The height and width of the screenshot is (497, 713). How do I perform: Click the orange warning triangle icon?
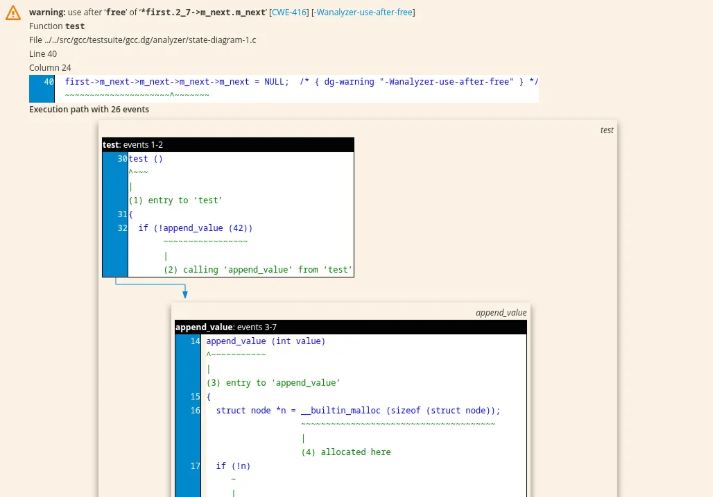coord(13,13)
